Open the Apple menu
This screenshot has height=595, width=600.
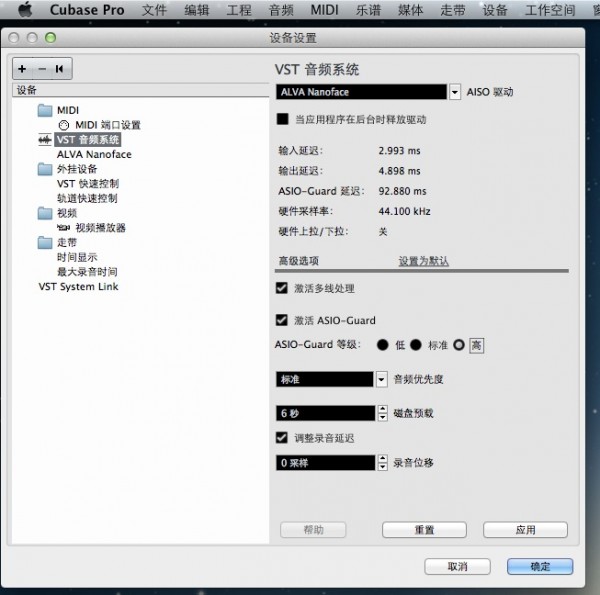[26, 10]
